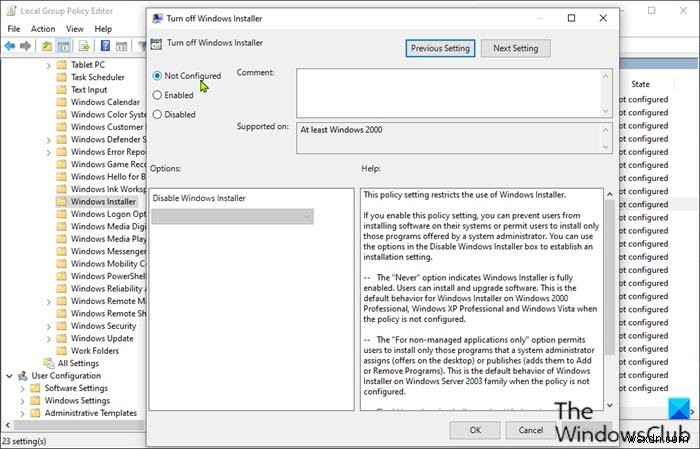Click the Tablet PC folder icon

pos(62,65)
